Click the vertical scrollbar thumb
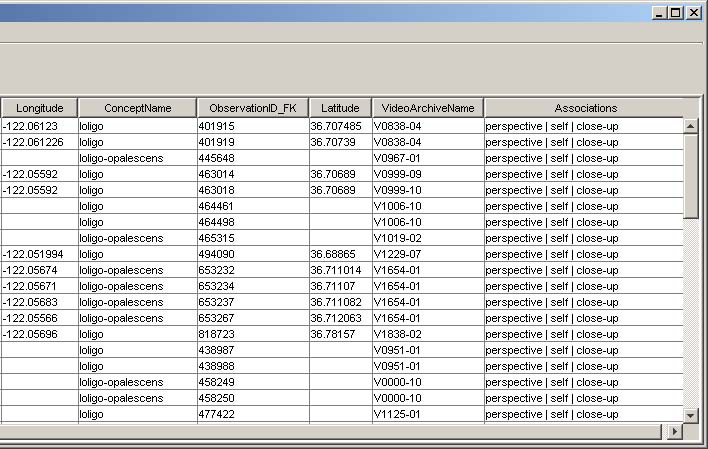The height and width of the screenshot is (449, 708). (x=690, y=175)
